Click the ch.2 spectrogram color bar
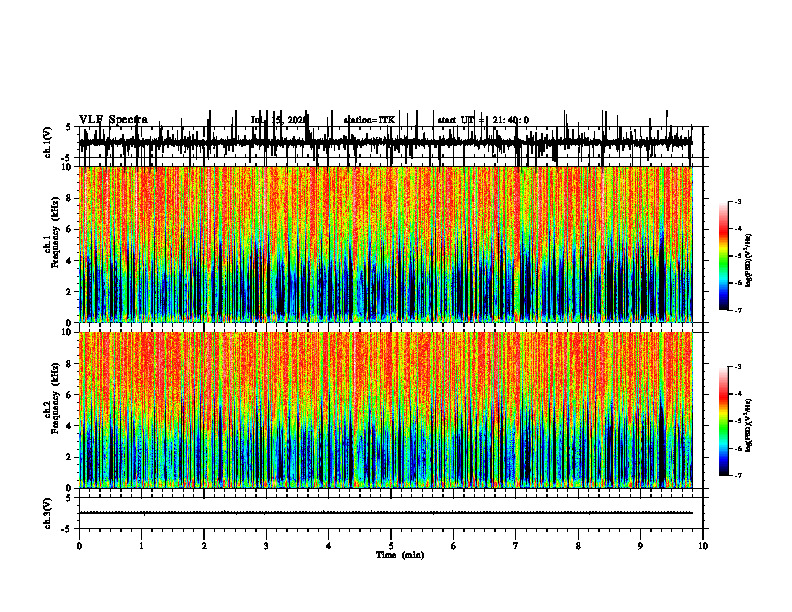The image size is (792, 612). click(x=724, y=421)
